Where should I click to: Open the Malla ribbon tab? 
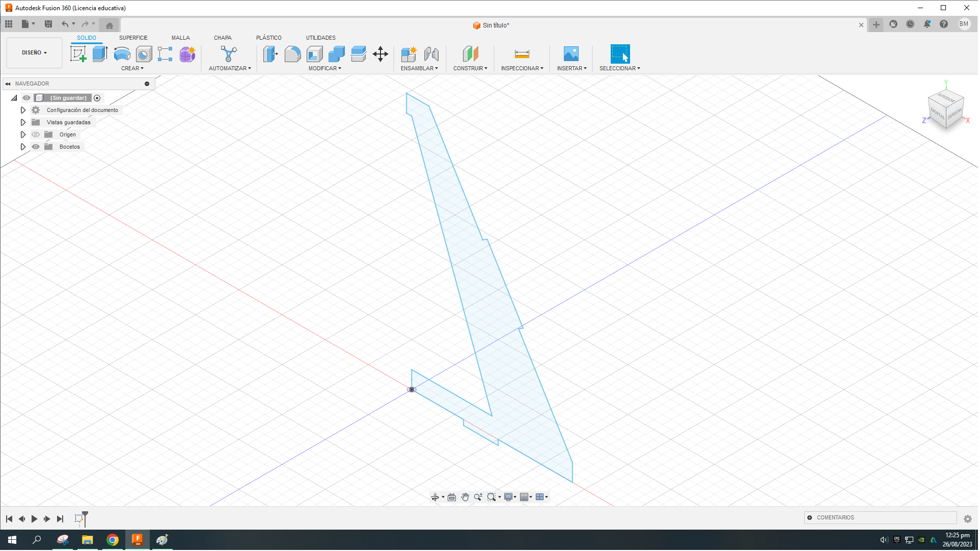181,37
